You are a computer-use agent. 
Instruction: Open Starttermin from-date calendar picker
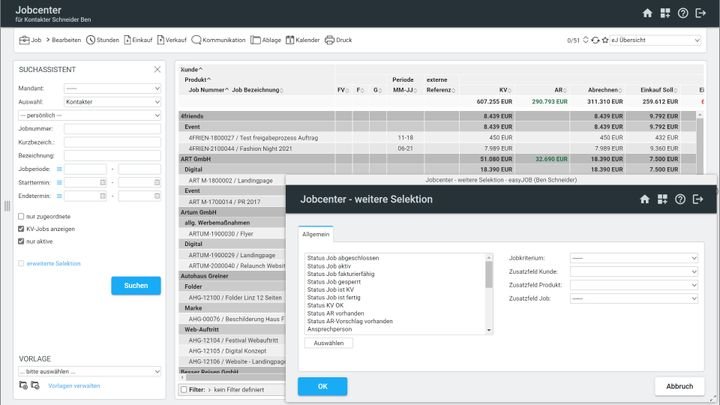click(103, 183)
